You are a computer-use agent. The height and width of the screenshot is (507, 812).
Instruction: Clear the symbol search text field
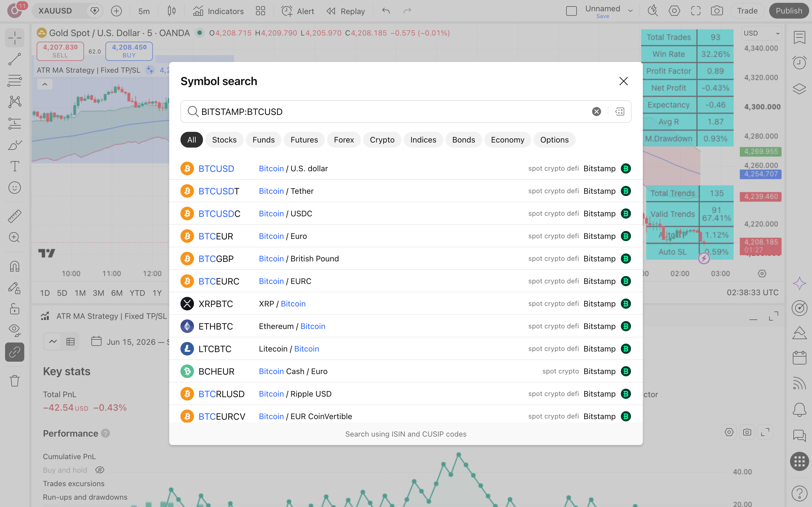(596, 112)
